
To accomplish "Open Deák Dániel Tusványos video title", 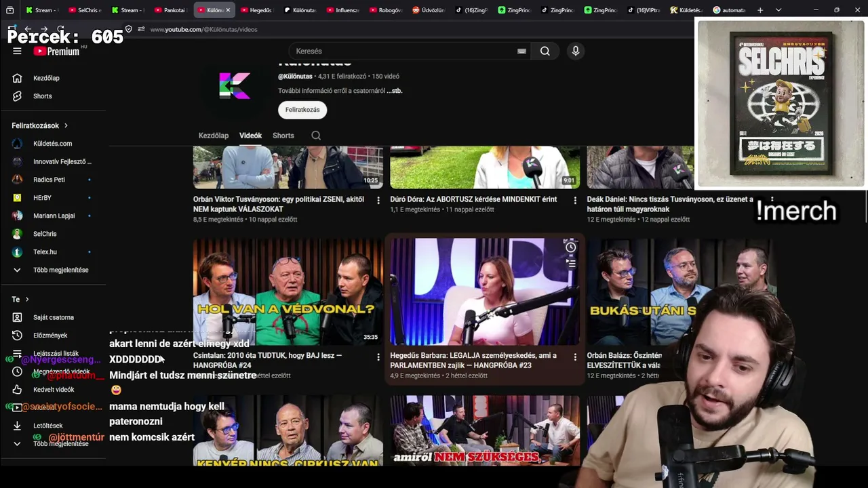I will (670, 204).
